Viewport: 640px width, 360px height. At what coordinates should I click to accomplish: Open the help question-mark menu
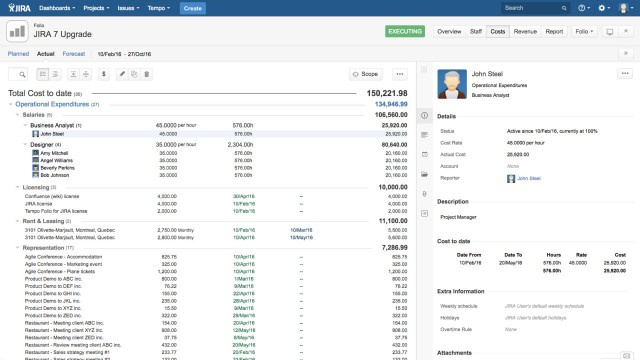584,8
